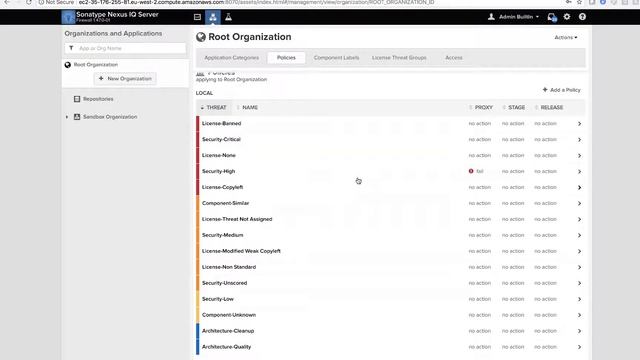Switch to Component Labels tab
The width and height of the screenshot is (640, 360).
336,58
